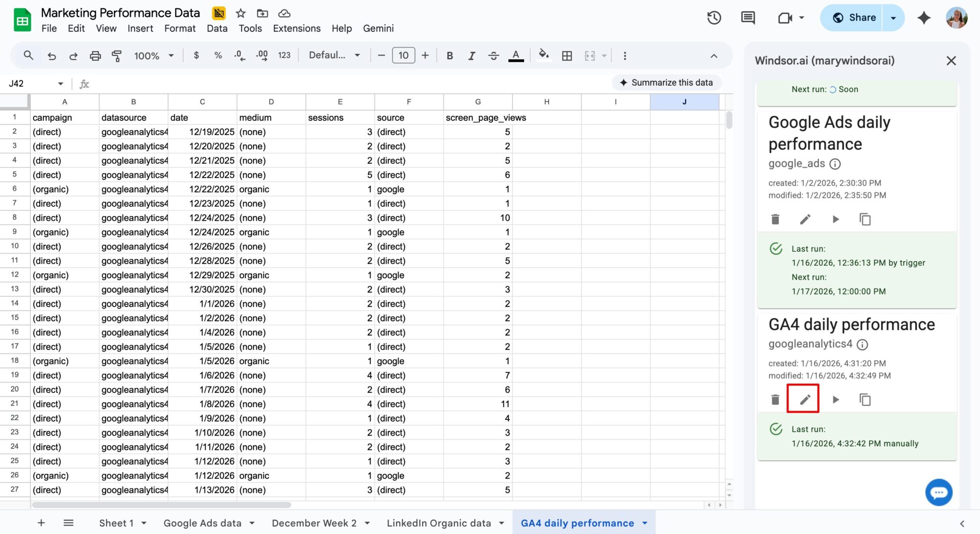Open the zoom 100% dropdown
This screenshot has height=534, width=980.
click(x=154, y=56)
